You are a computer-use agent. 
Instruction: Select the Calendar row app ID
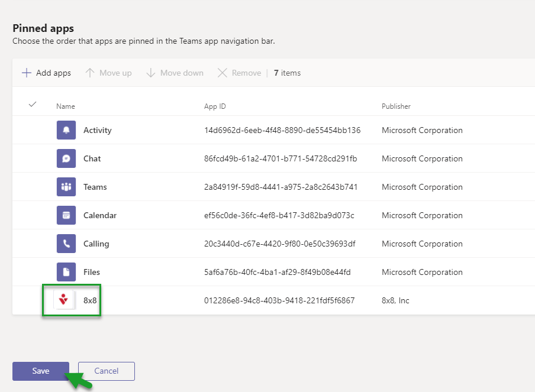point(279,215)
